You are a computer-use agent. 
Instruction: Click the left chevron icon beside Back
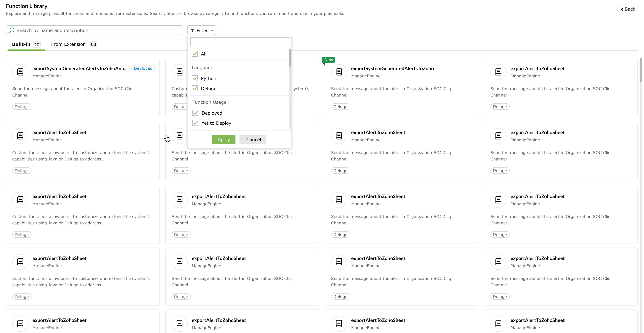(x=622, y=9)
